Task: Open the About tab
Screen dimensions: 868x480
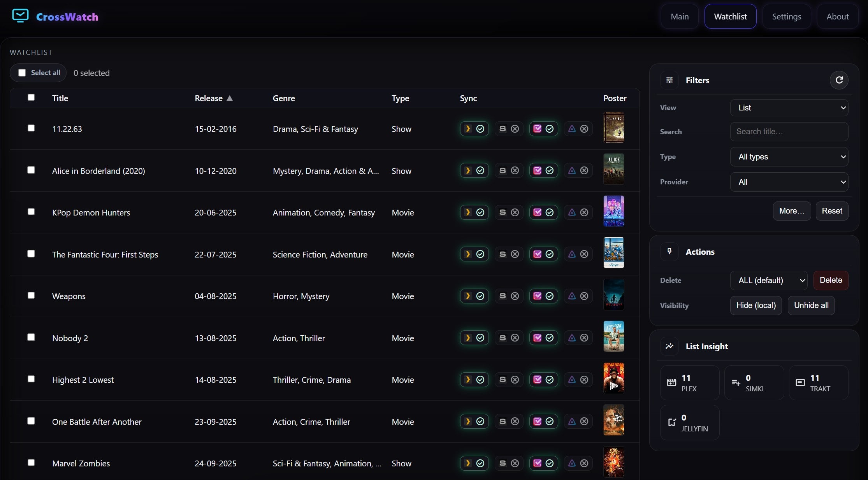Action: (x=837, y=17)
